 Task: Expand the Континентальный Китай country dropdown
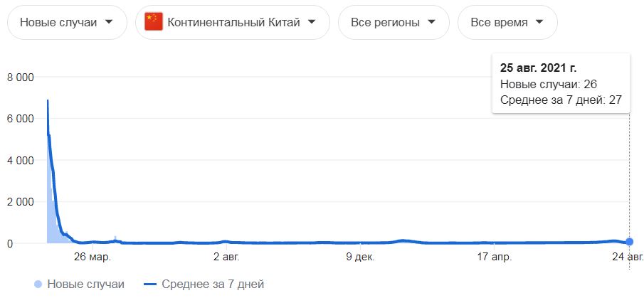[233, 22]
